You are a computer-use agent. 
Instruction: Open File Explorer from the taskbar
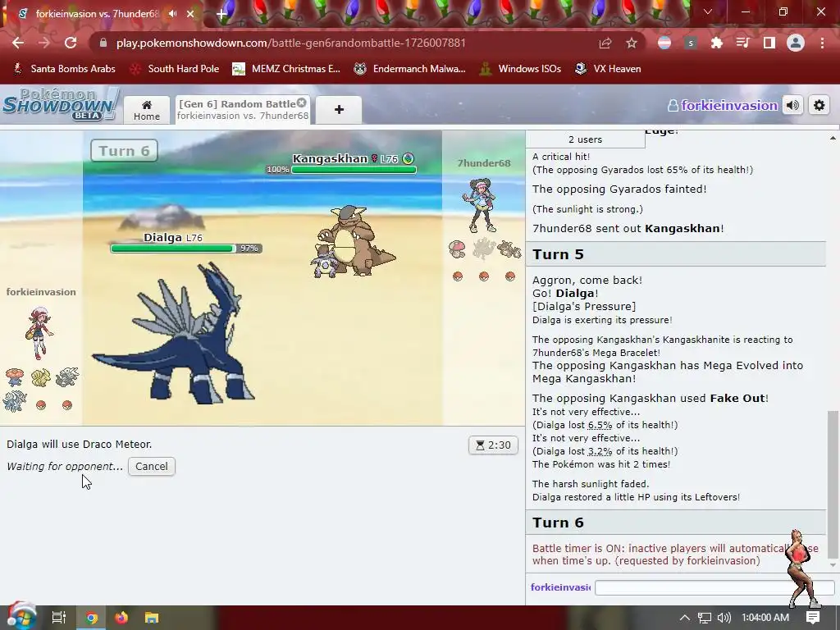click(x=152, y=618)
